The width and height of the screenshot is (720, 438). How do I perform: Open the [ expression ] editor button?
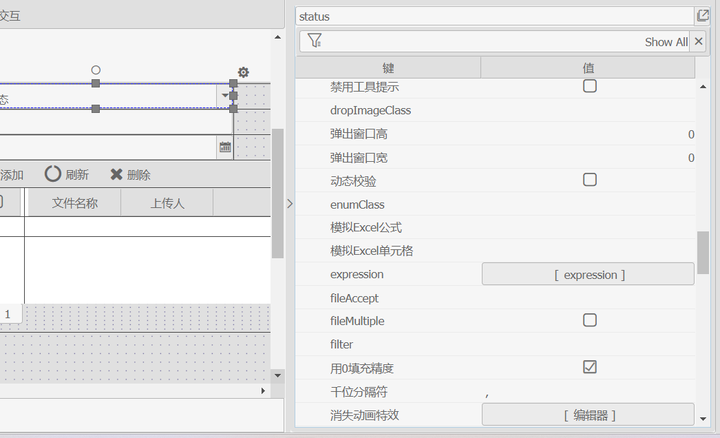pyautogui.click(x=588, y=274)
